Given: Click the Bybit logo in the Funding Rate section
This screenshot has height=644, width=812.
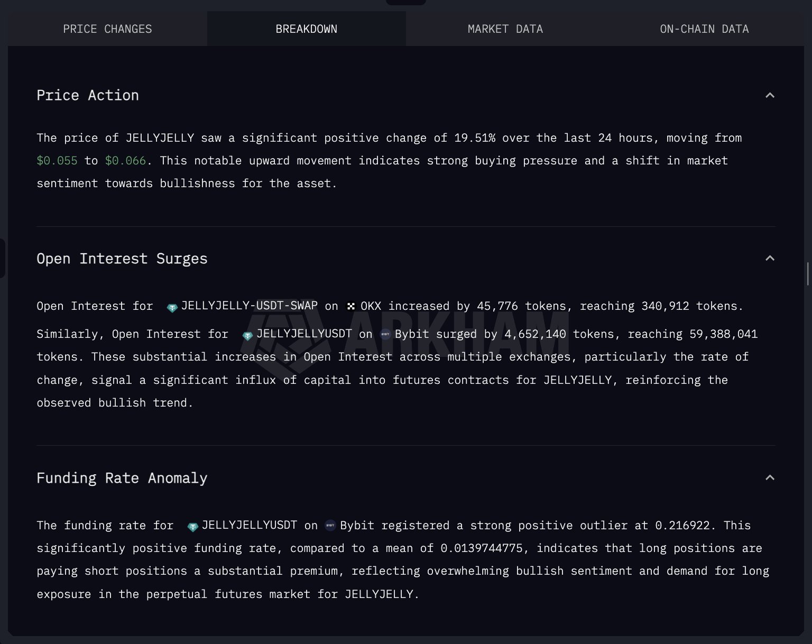Looking at the screenshot, I should click(x=330, y=526).
